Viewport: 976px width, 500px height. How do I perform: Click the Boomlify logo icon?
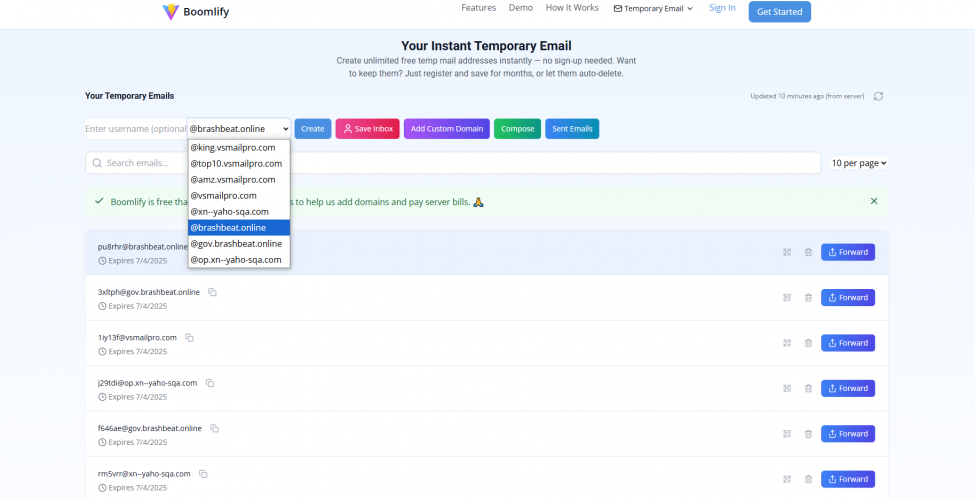170,12
